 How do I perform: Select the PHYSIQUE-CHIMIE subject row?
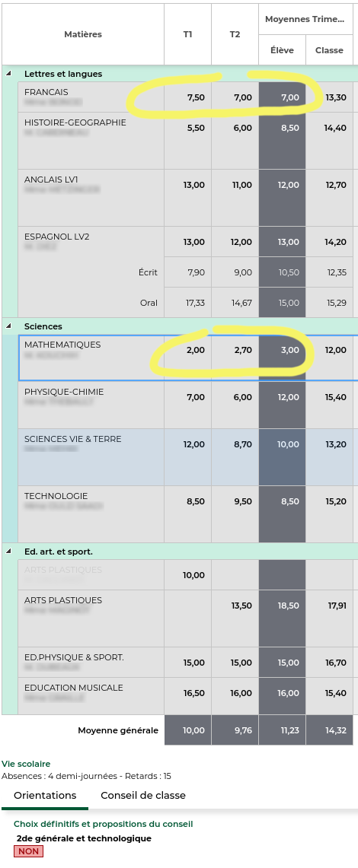[x=188, y=405]
